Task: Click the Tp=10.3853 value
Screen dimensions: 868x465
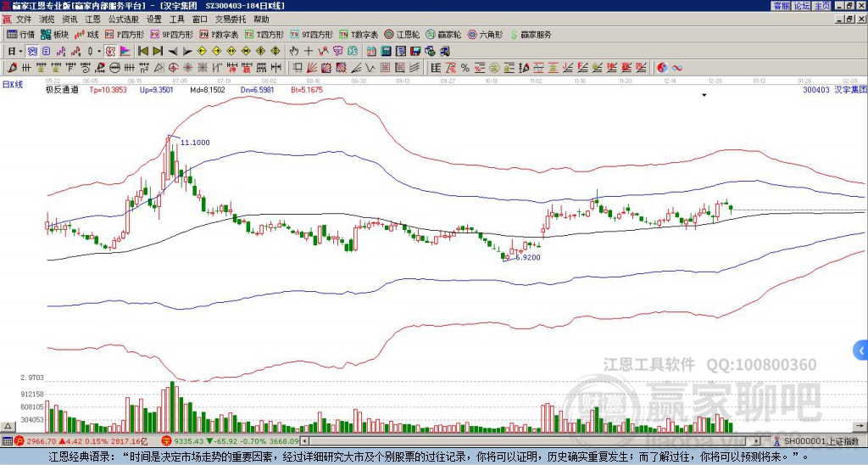Action: click(108, 89)
